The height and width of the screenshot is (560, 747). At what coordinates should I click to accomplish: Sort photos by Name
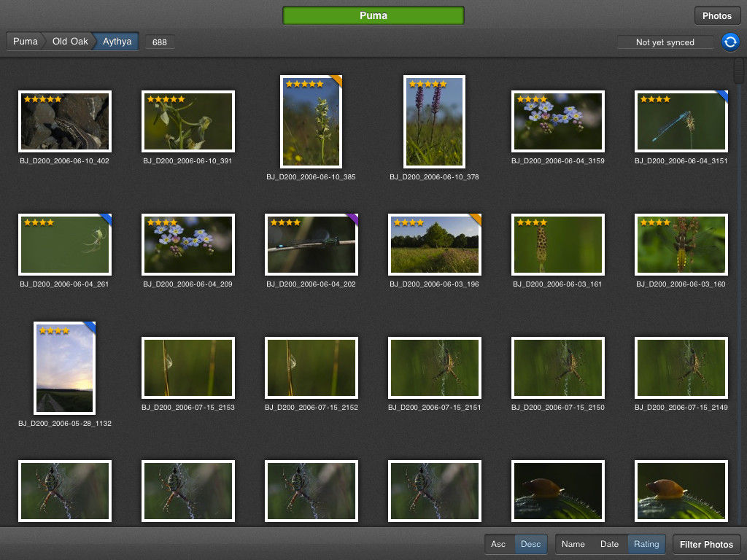(x=573, y=544)
